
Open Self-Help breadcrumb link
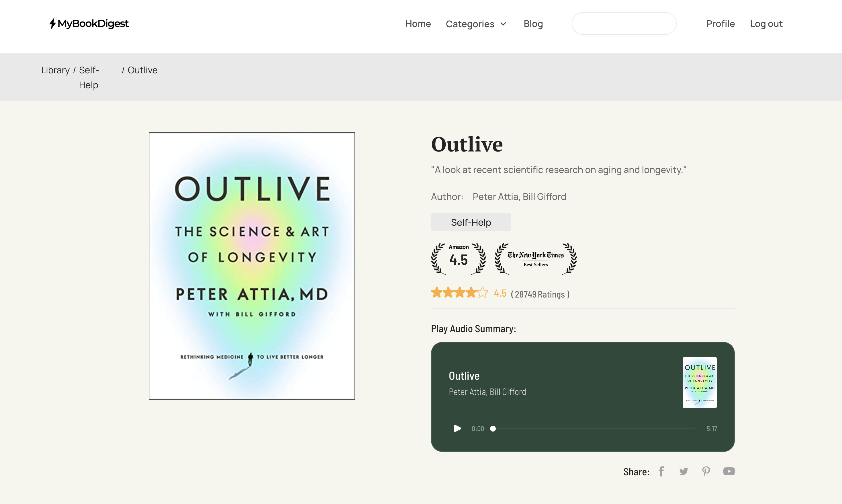tap(89, 77)
